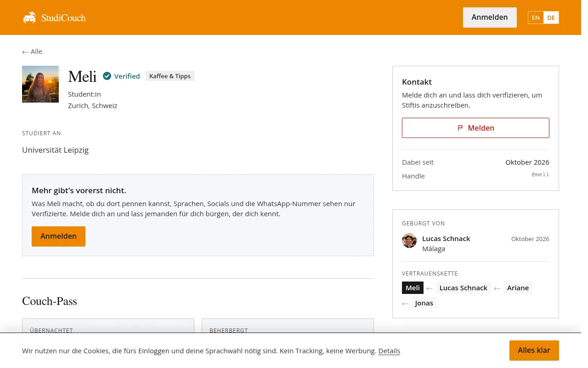Select Meli chip in trust chain
Viewport: 588px width, 368px height.
pos(413,287)
